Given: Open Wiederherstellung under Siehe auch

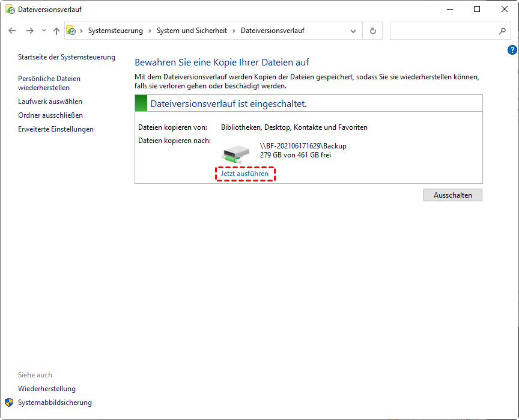Looking at the screenshot, I should pyautogui.click(x=47, y=389).
